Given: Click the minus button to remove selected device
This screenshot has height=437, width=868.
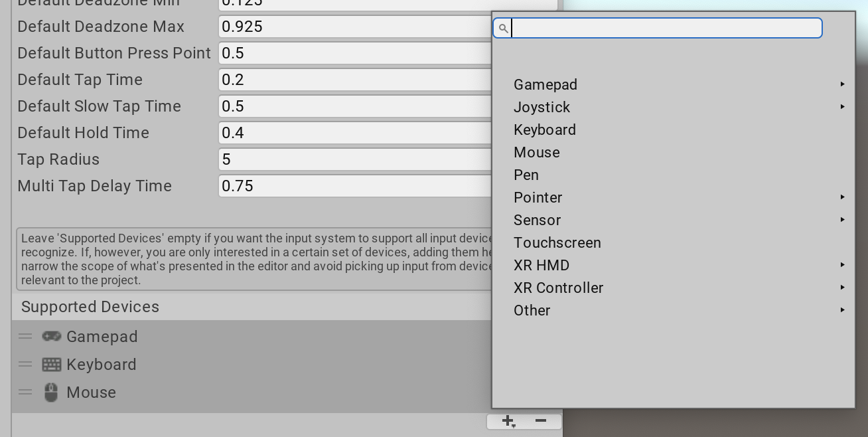Looking at the screenshot, I should [x=540, y=420].
